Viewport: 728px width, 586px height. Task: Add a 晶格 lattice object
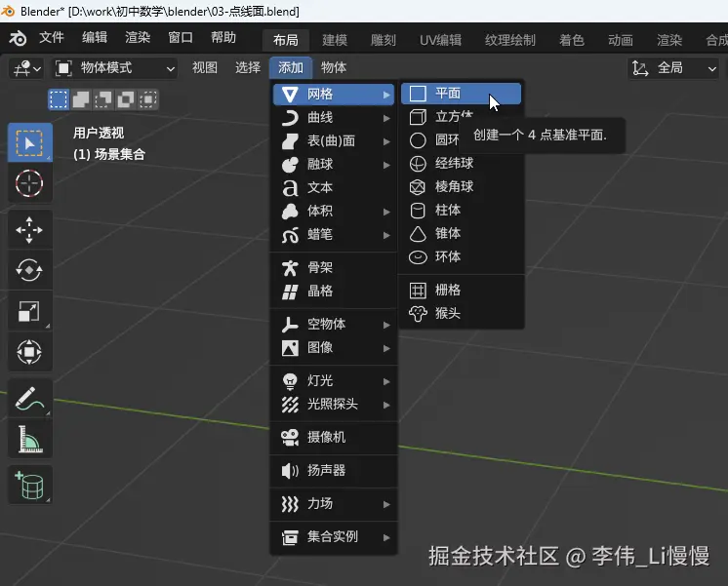click(x=334, y=292)
